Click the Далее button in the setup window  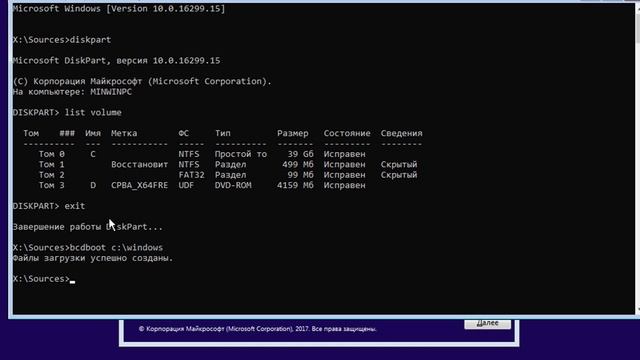pos(487,324)
